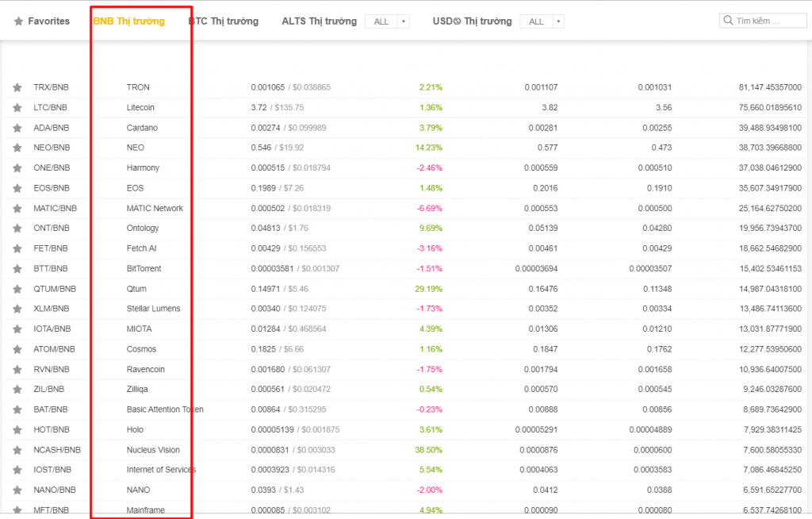Open the MATIC/BNB pair
The width and height of the screenshot is (812, 519).
[55, 208]
